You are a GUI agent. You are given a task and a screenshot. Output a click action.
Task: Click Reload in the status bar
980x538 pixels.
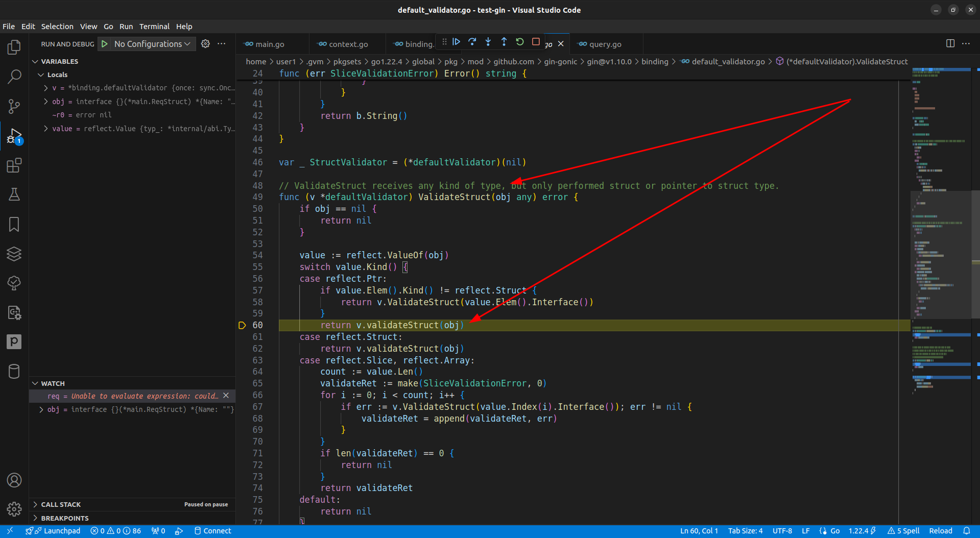pos(941,531)
